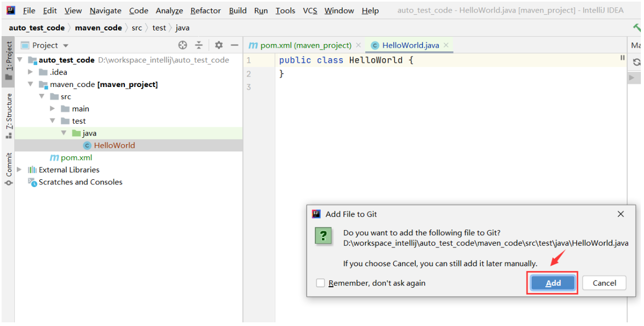
Task: Open the Structure tool window sidebar
Action: pos(8,115)
